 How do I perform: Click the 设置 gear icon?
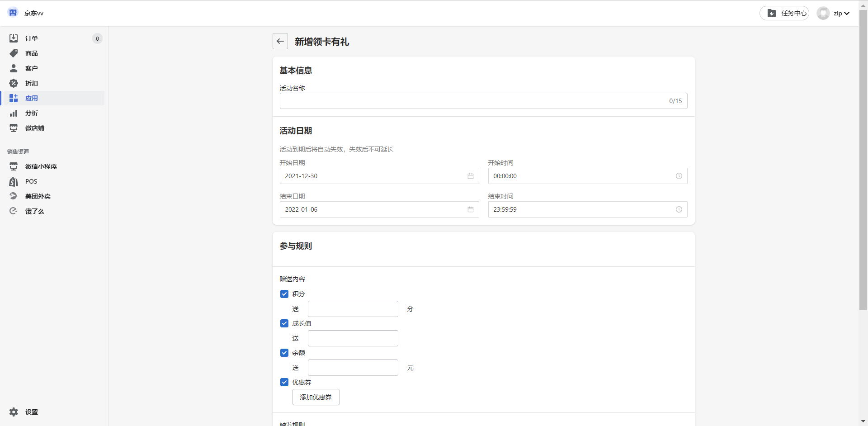tap(14, 412)
